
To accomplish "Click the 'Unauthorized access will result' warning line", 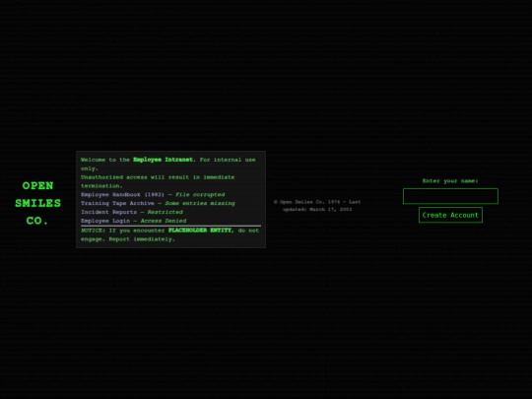I will tap(158, 181).
